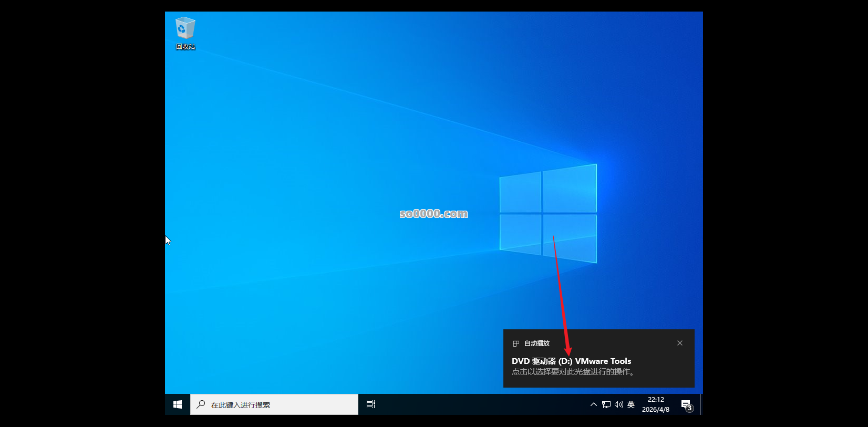The image size is (868, 427).
Task: Click the so0000.com watermark text
Action: [x=433, y=214]
